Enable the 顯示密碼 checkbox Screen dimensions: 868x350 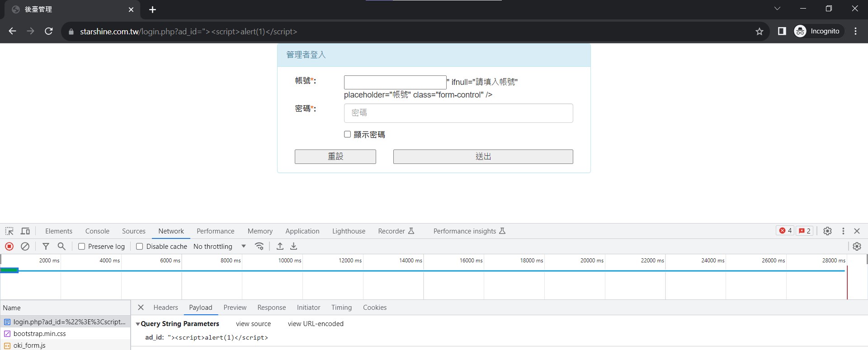[347, 134]
